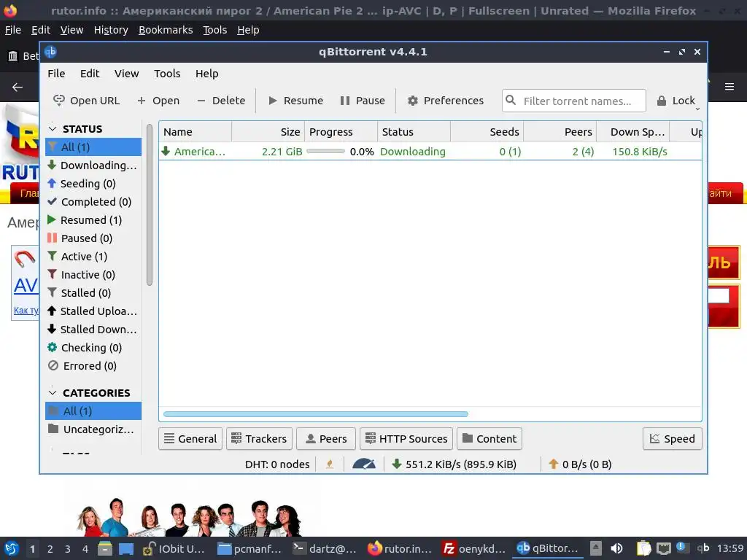Click the Open torrent plus icon
Screen dimensions: 747x560
[141, 101]
